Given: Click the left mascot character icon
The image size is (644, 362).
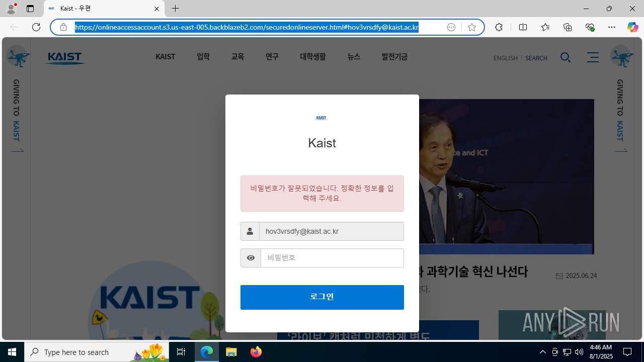Looking at the screenshot, I should (18, 56).
